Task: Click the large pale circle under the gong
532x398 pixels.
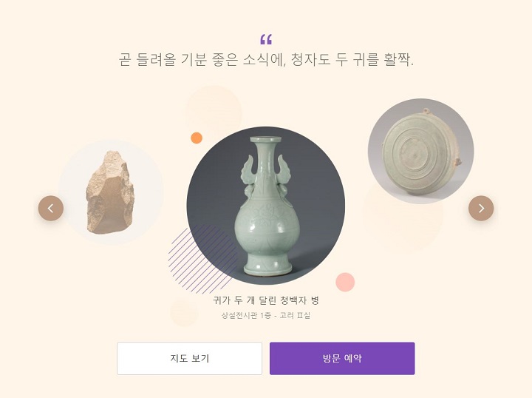Action: pos(403,217)
